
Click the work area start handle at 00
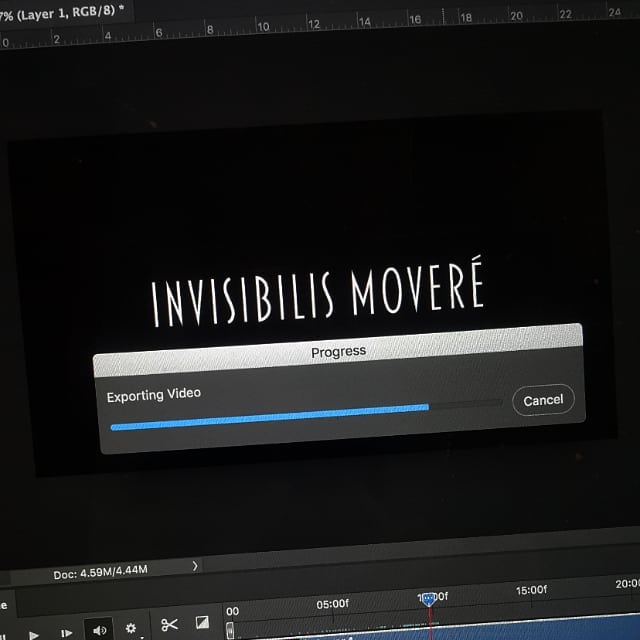coord(229,628)
